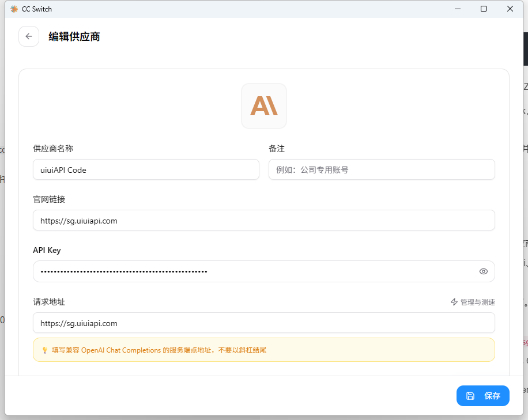This screenshot has width=528, height=420.
Task: Click the 备注 field with 公司专用账号 placeholder
Action: (x=382, y=169)
